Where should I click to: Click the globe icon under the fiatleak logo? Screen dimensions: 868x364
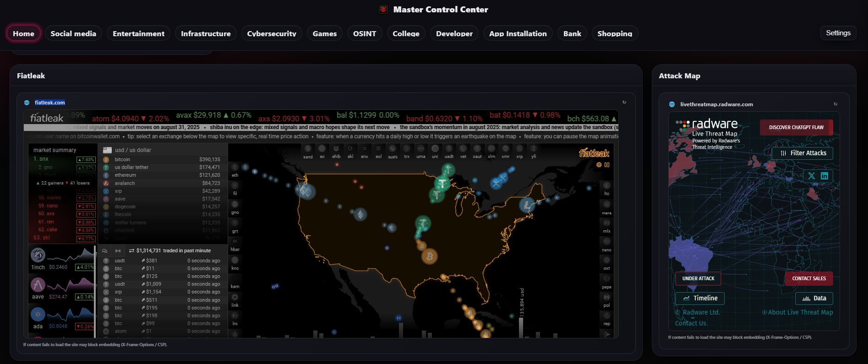[599, 165]
